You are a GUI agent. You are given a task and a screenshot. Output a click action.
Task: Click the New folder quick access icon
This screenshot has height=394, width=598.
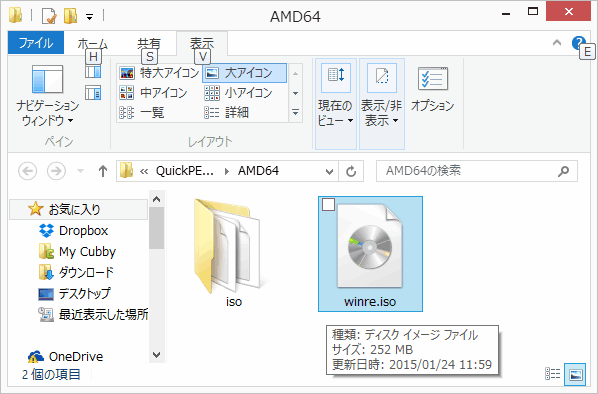(x=71, y=16)
